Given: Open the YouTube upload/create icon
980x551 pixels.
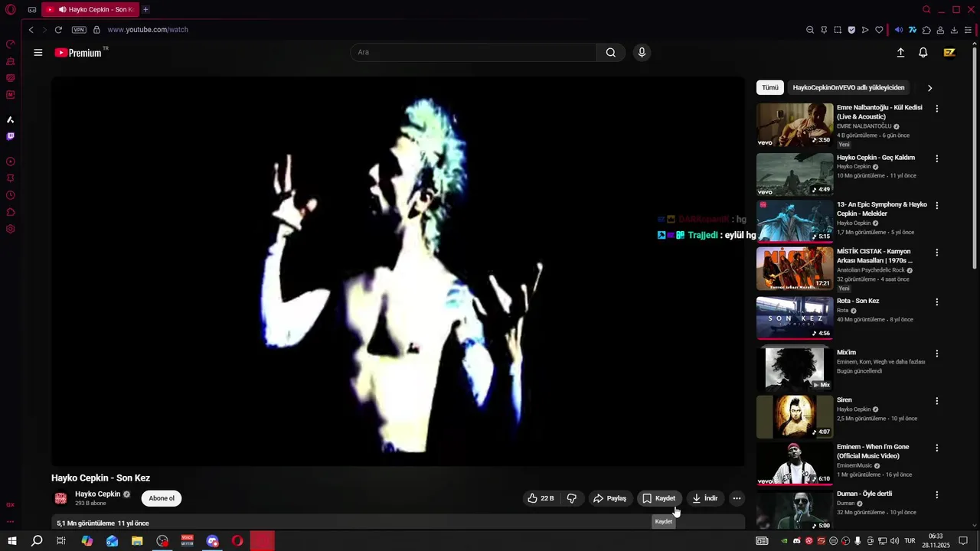Looking at the screenshot, I should [900, 53].
